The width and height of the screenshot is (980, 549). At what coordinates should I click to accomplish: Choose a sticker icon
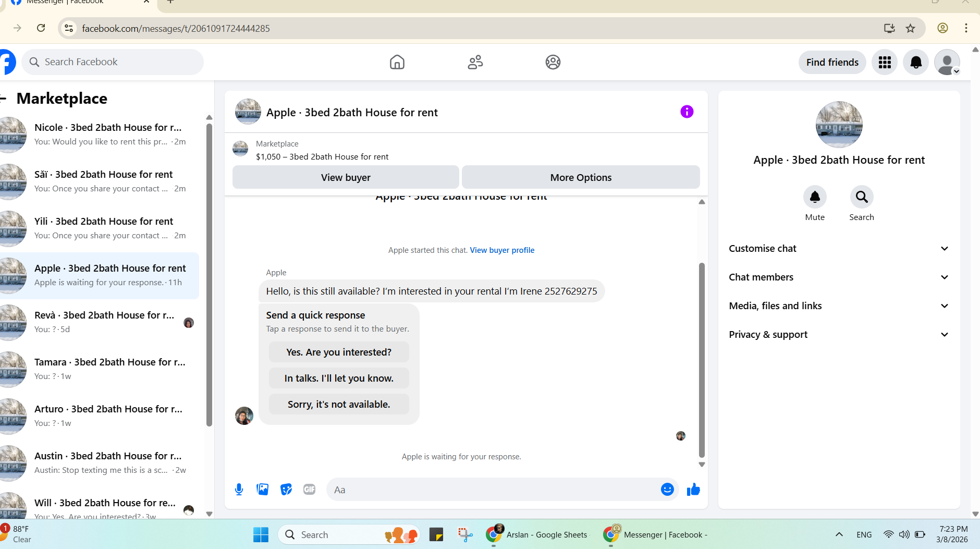tap(286, 490)
